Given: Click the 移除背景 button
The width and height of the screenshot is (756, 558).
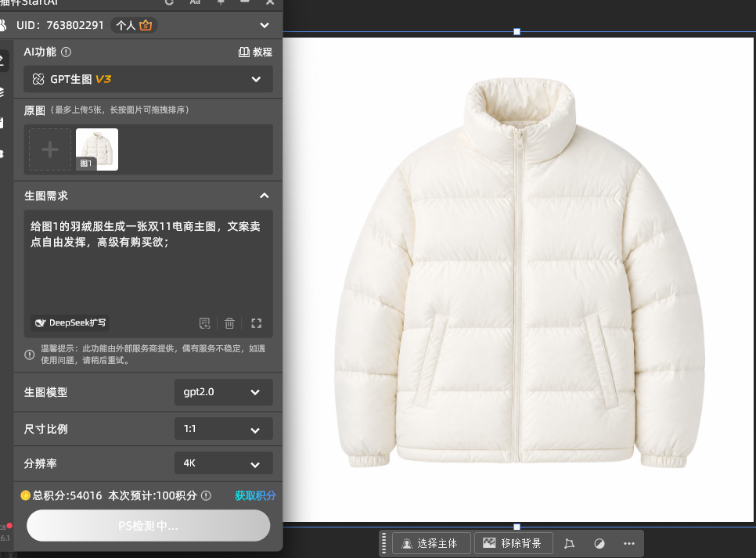Looking at the screenshot, I should tap(513, 544).
